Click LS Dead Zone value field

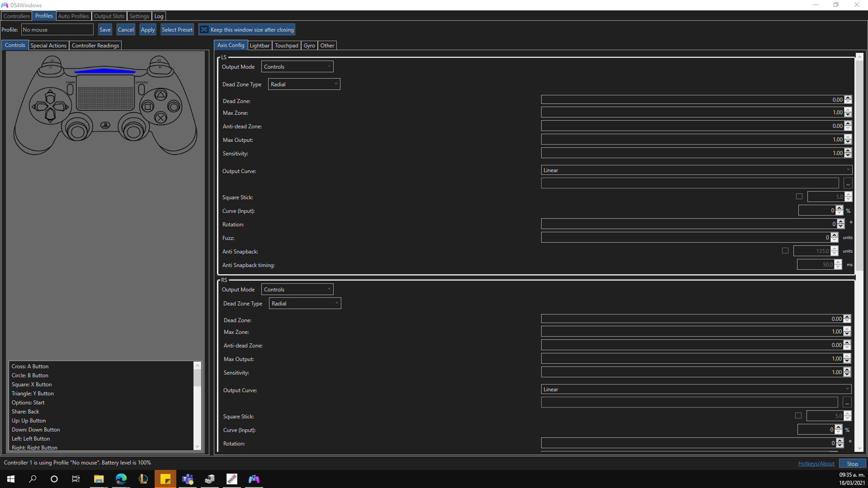[x=693, y=100]
